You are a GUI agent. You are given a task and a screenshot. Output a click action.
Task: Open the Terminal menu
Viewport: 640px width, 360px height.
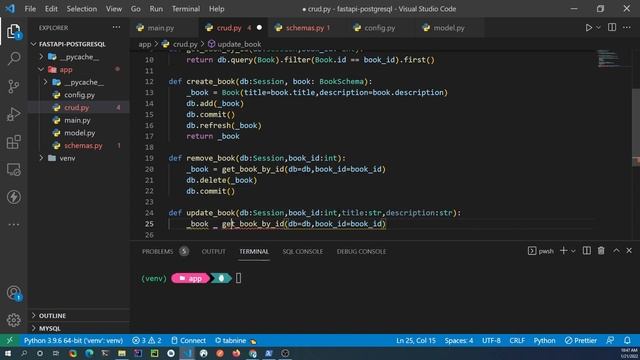186,9
